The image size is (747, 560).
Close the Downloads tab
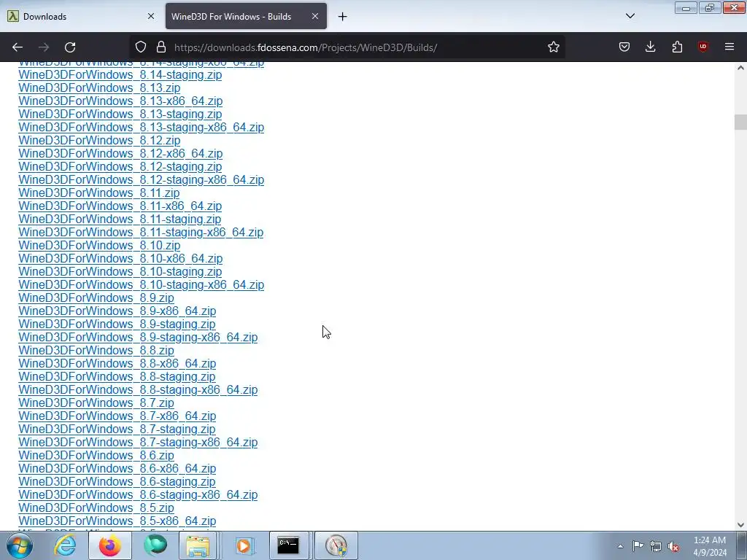151,16
